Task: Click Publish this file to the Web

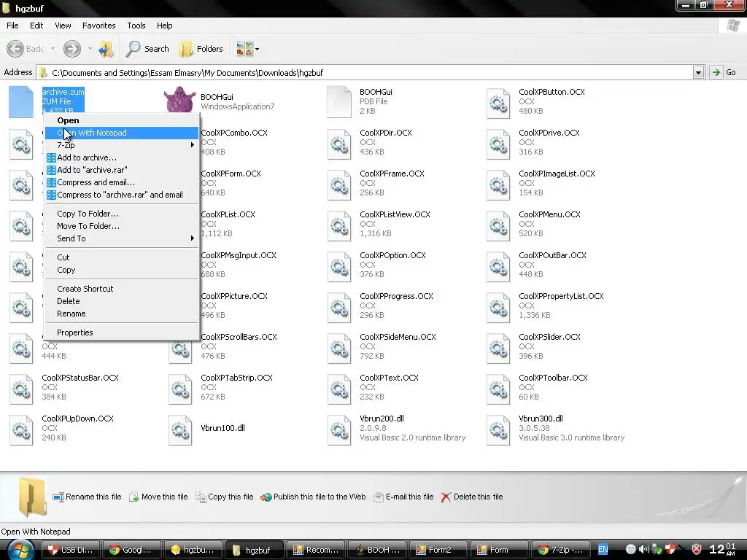Action: pos(313,497)
